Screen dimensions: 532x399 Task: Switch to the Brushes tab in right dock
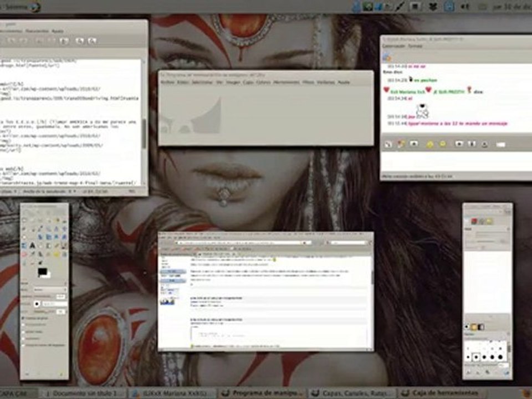click(467, 326)
